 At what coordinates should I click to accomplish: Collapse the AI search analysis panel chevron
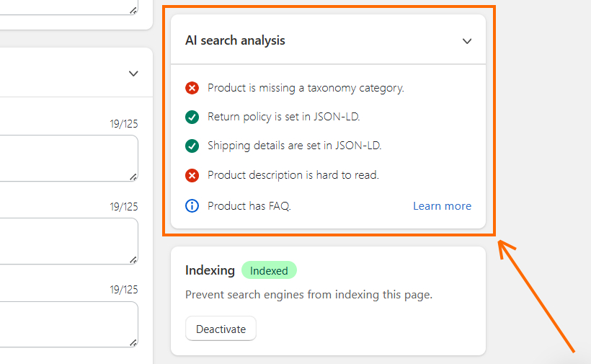[466, 41]
